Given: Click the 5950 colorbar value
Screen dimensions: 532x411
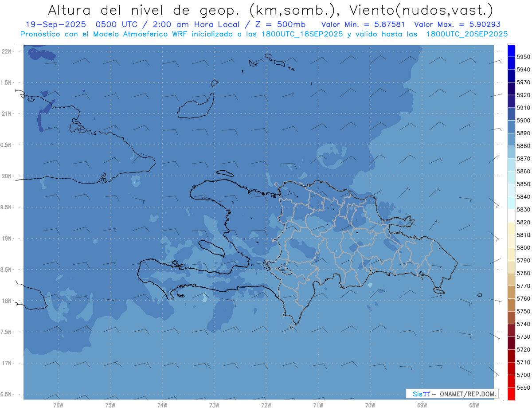Looking at the screenshot, I should 524,57.
